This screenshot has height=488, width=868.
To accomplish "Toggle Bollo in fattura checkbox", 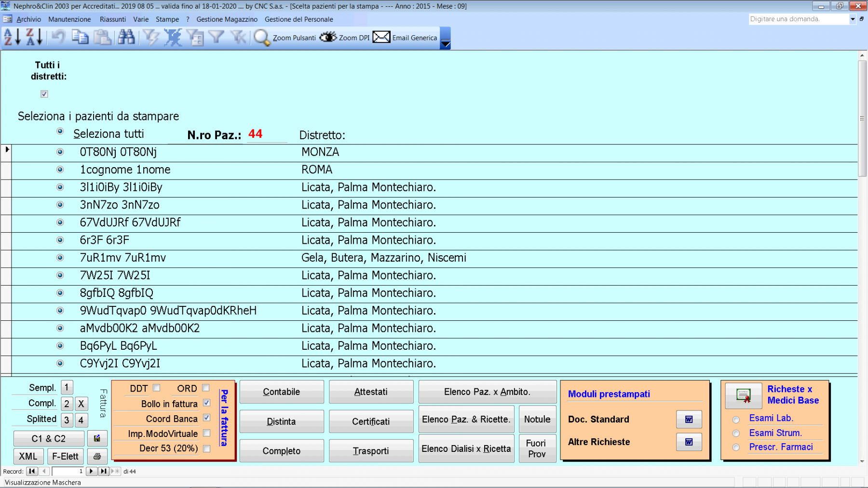I will (x=206, y=403).
